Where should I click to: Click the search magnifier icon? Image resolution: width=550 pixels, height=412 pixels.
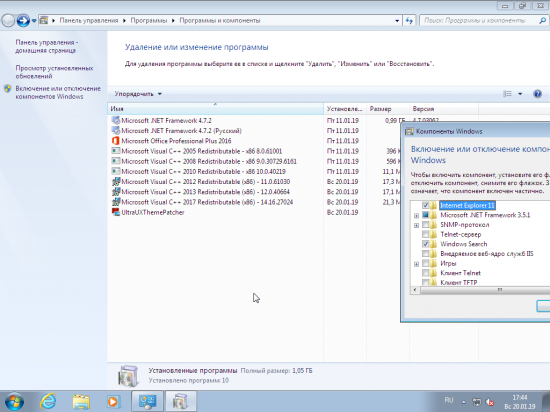click(x=542, y=20)
